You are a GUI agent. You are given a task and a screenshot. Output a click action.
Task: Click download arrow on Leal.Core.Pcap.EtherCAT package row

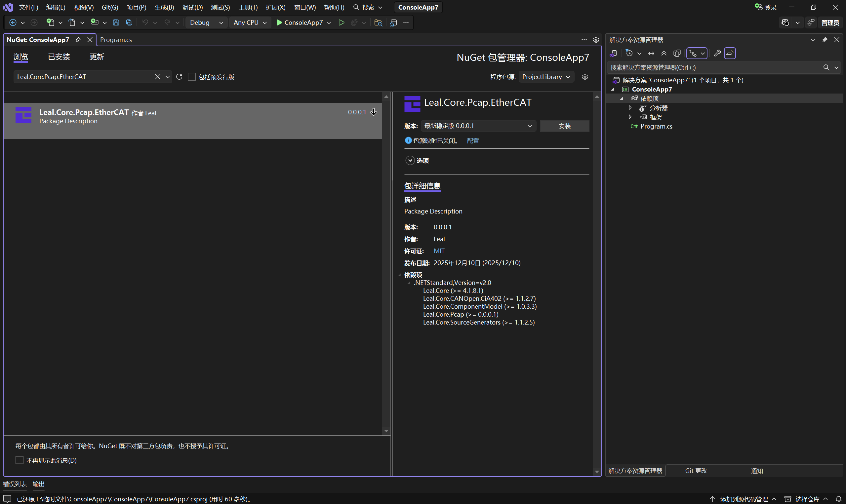point(374,112)
